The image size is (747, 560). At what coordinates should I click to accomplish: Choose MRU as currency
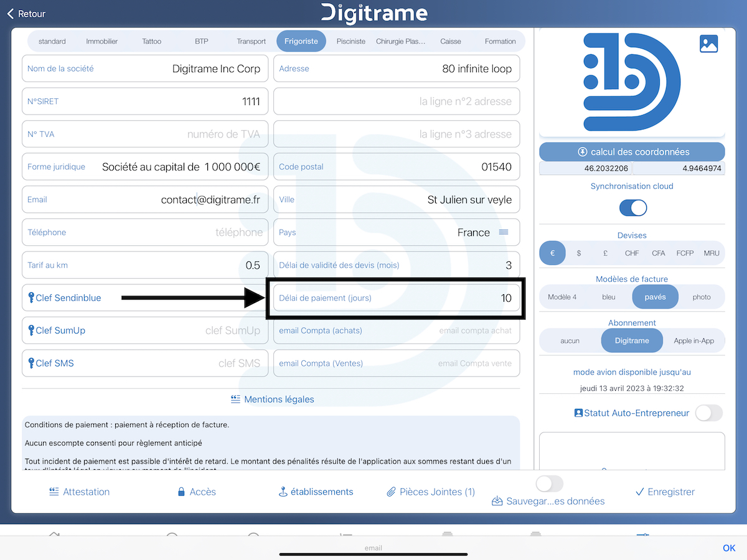click(x=712, y=253)
